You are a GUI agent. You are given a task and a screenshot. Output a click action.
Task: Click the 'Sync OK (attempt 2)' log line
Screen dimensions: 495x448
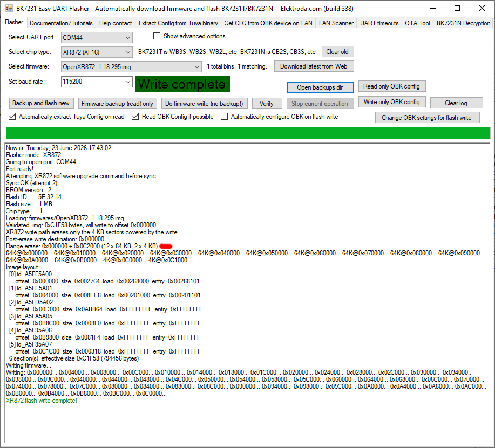click(x=31, y=183)
